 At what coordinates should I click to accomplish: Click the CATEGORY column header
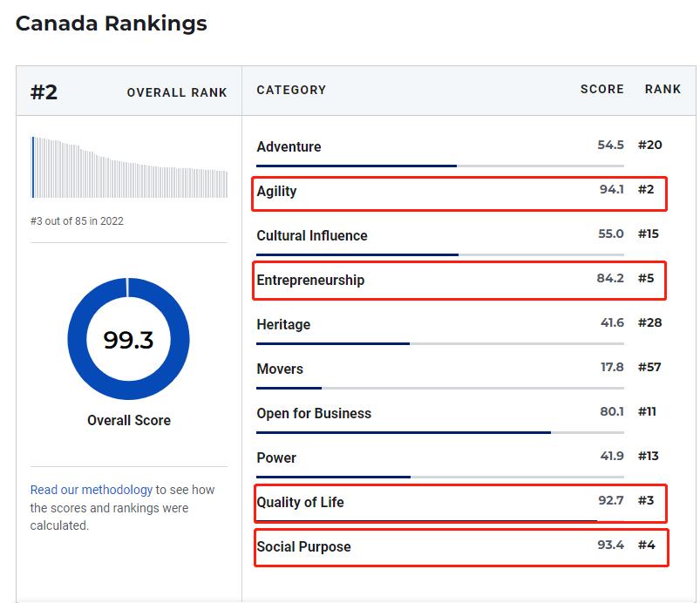[x=291, y=90]
